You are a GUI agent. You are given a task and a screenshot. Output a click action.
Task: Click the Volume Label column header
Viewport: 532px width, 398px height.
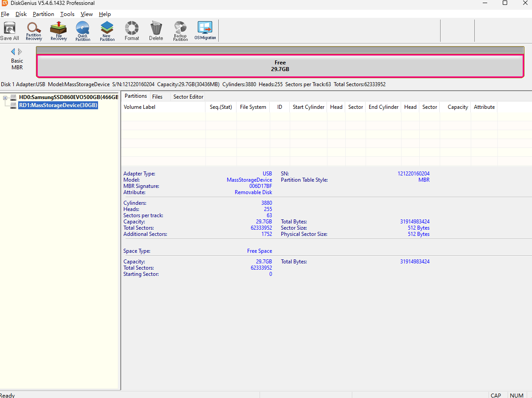click(x=139, y=107)
